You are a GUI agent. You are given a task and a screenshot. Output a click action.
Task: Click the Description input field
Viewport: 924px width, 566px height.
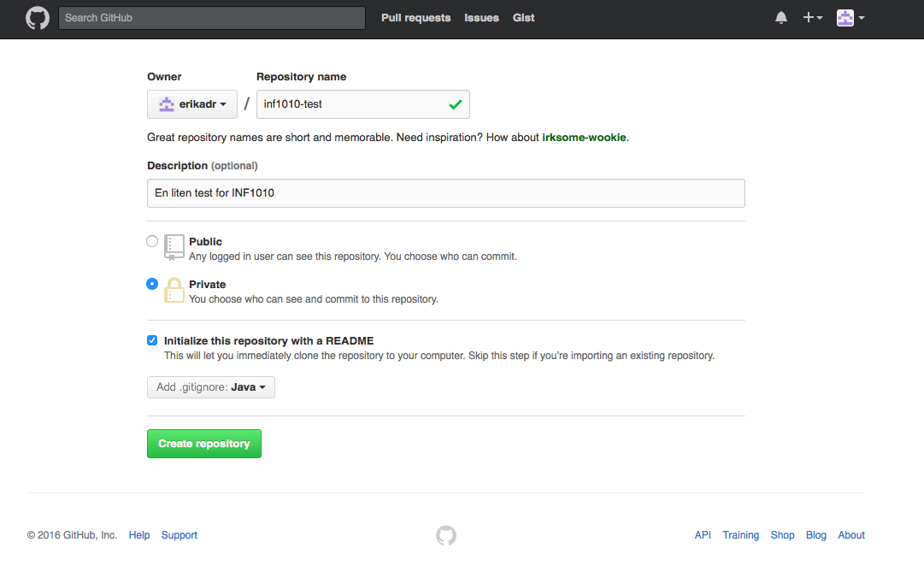[x=446, y=193]
